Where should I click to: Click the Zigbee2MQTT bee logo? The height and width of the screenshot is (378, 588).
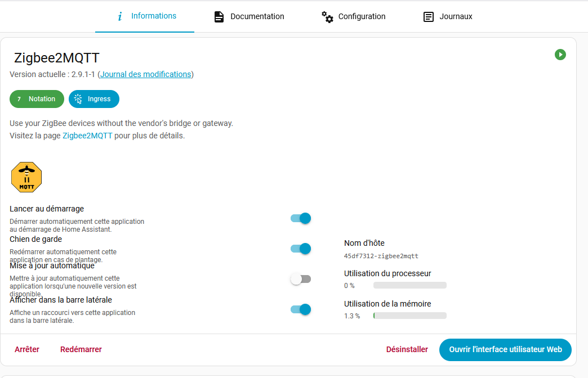pos(27,177)
